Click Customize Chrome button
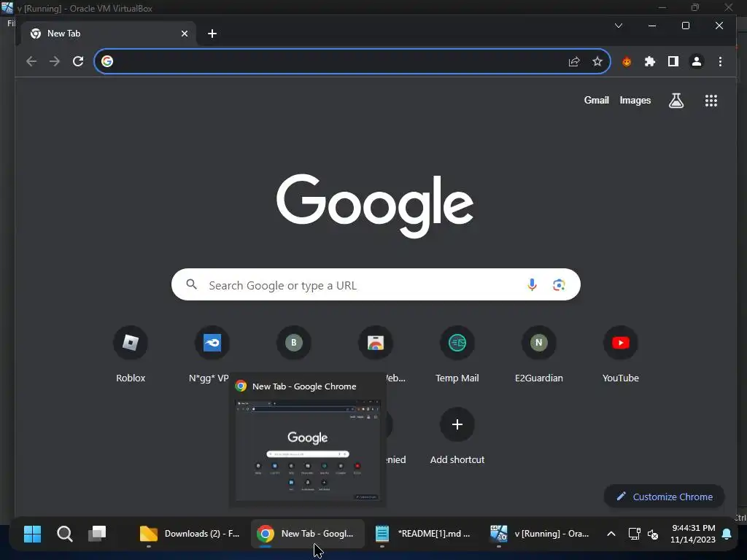Image resolution: width=747 pixels, height=560 pixels. click(664, 497)
